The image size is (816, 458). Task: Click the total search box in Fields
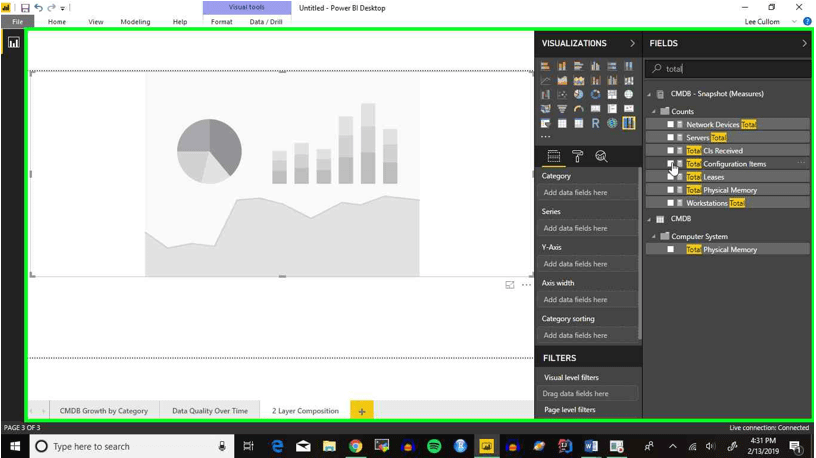729,69
